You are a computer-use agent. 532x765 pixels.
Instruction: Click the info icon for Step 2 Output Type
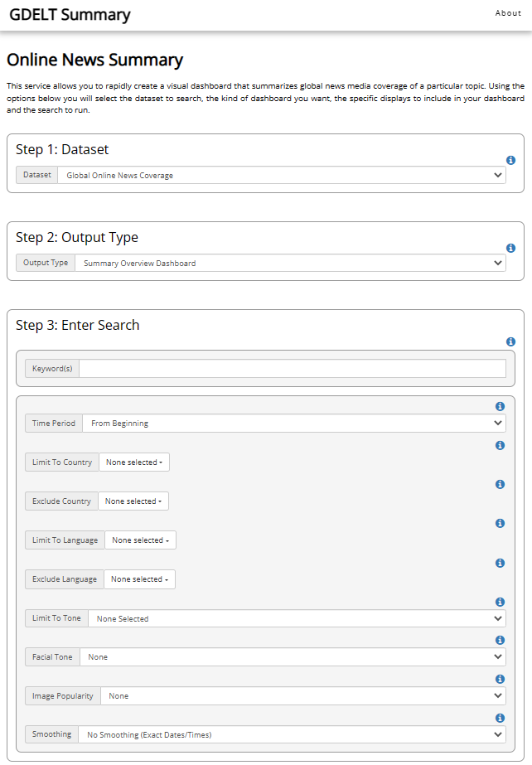click(x=510, y=248)
